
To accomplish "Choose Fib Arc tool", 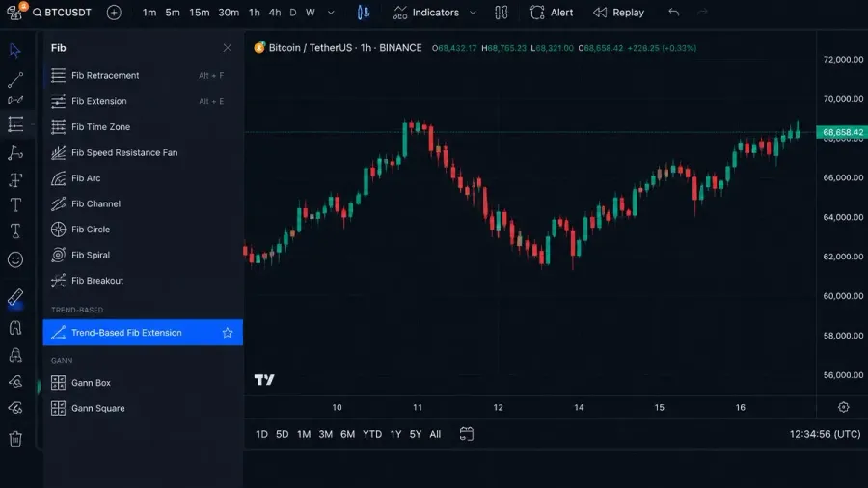I will pos(143,178).
